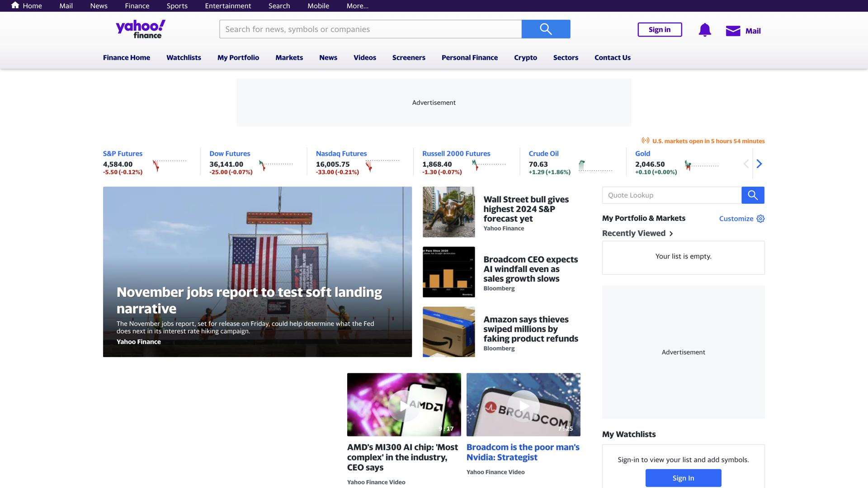Open the More... menu
Image resolution: width=868 pixels, height=488 pixels.
(357, 6)
